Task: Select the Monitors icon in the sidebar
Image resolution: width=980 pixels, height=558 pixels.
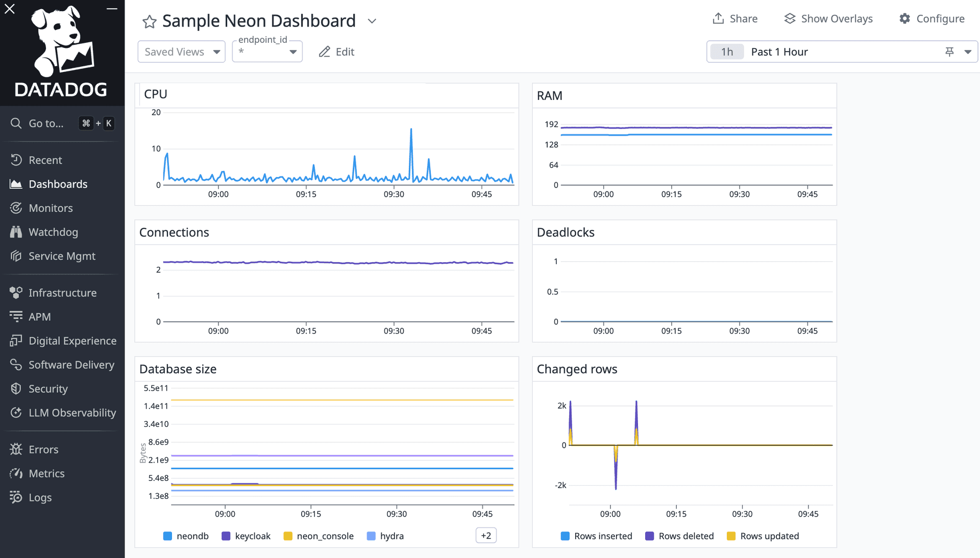Action: pos(16,208)
